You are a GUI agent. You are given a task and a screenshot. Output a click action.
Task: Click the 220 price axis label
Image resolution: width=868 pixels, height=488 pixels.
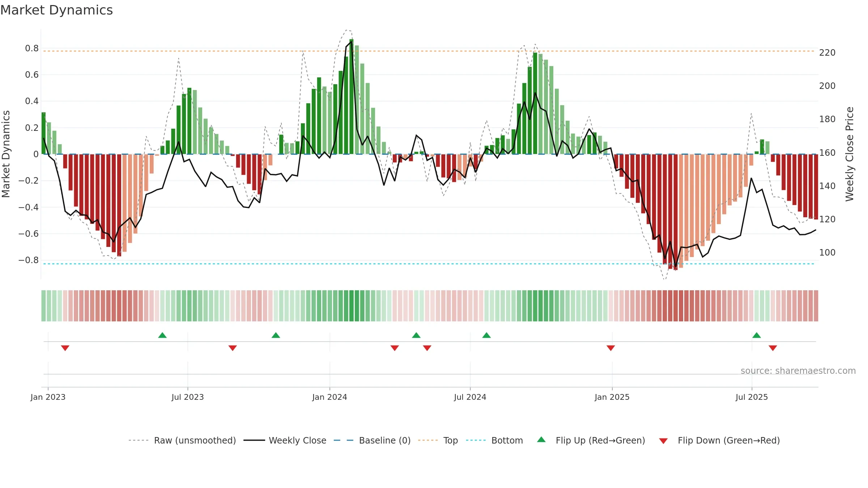(827, 53)
